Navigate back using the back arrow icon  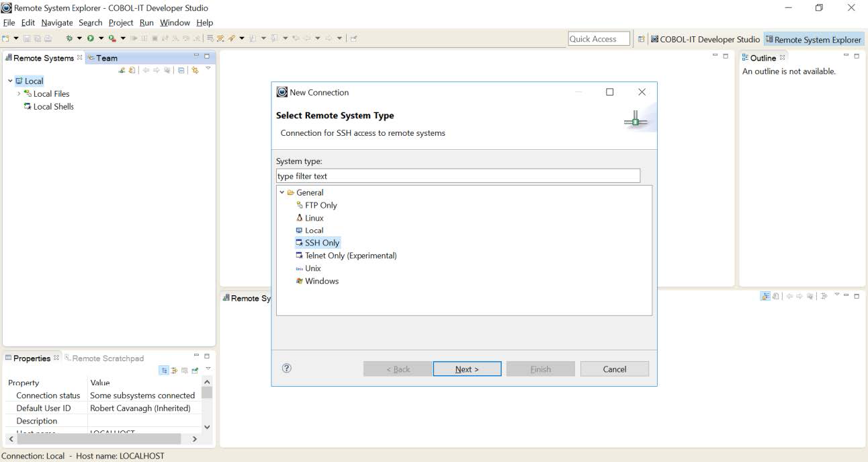tap(146, 69)
